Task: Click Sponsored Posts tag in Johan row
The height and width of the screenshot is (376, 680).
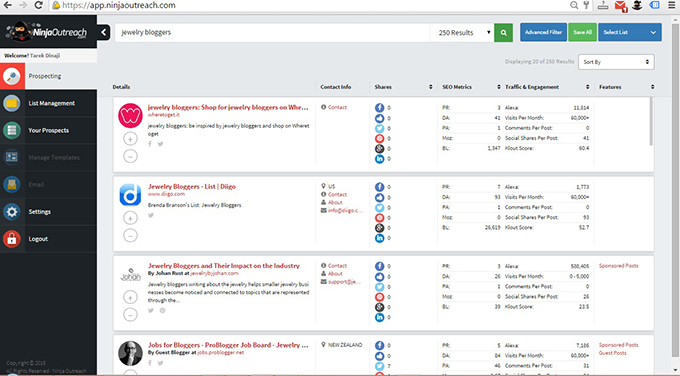Action: tap(618, 266)
